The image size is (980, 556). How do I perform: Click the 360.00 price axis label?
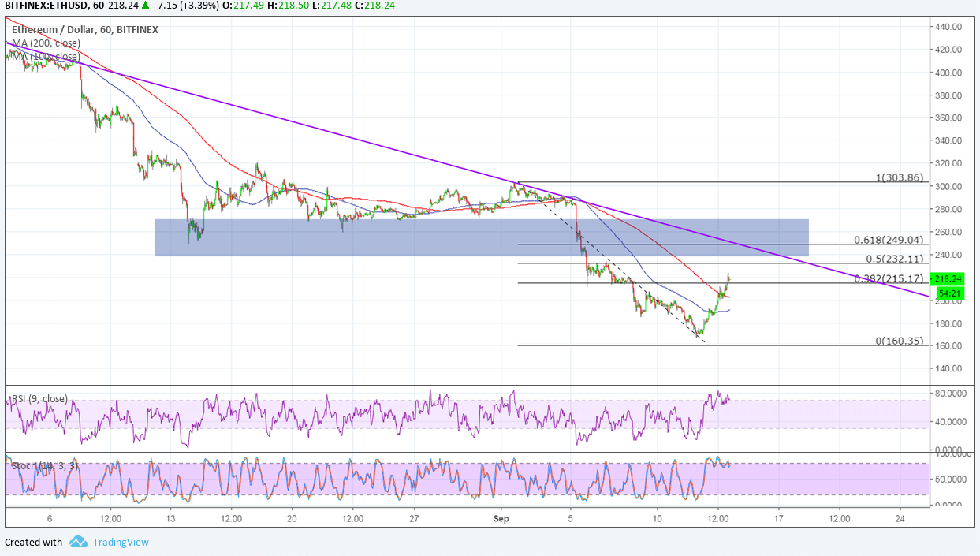coord(948,118)
